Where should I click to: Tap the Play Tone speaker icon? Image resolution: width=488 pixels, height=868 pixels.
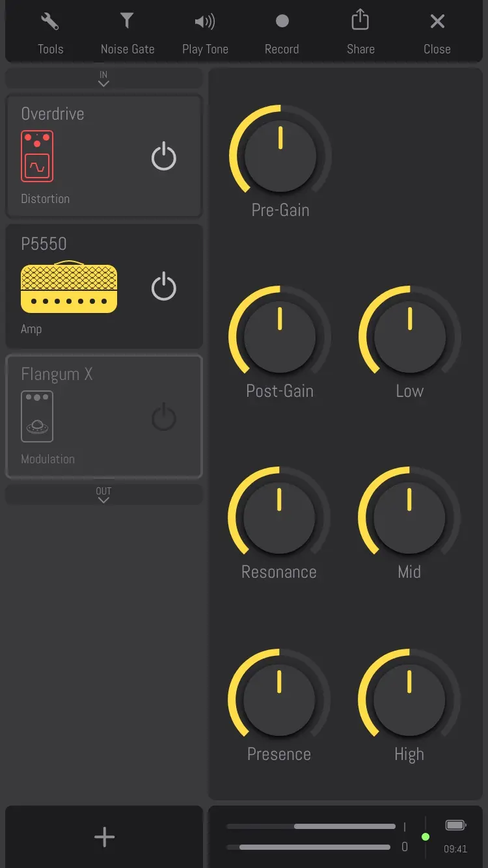pos(204,21)
